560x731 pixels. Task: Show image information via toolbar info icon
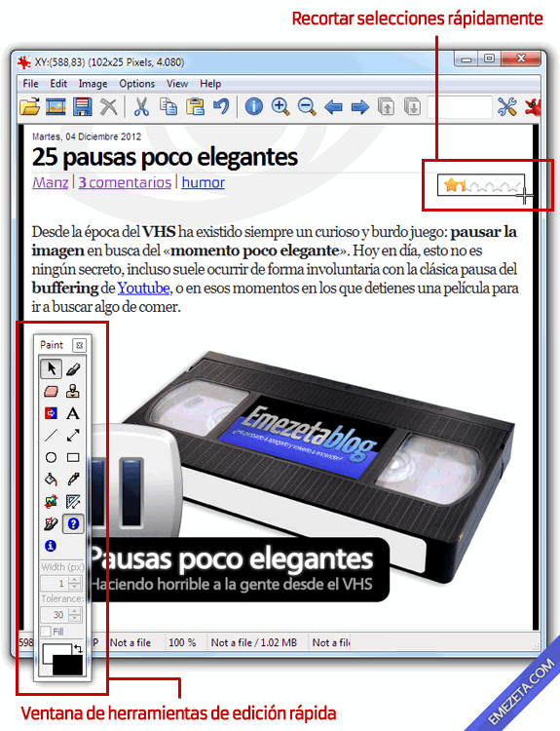pyautogui.click(x=254, y=107)
